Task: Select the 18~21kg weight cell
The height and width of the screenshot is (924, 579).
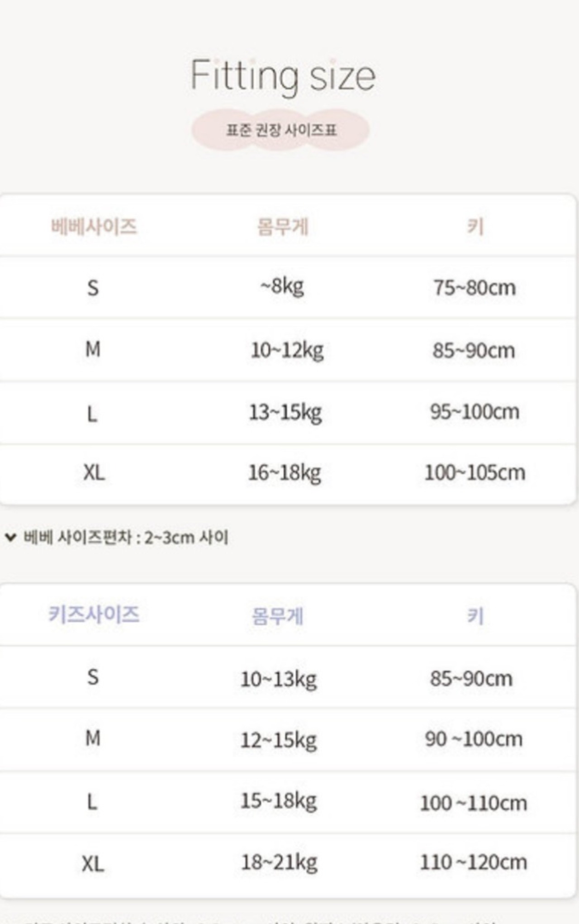Action: (x=279, y=862)
